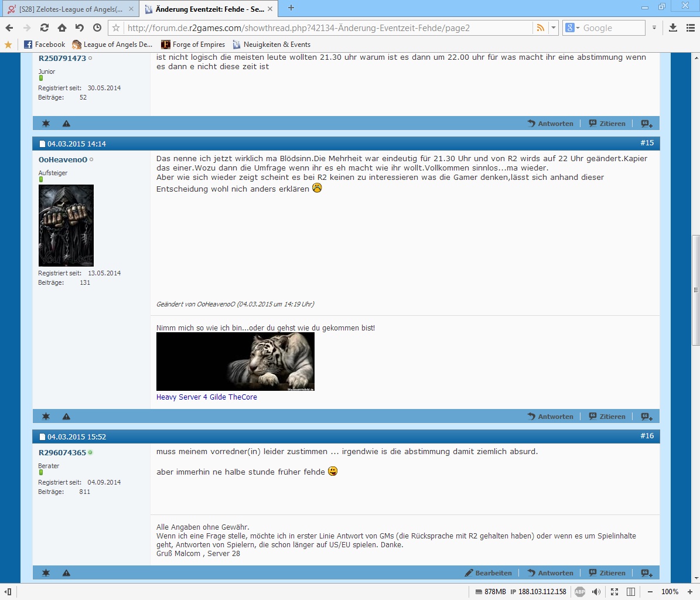Open the address bar URL dropdown

553,28
